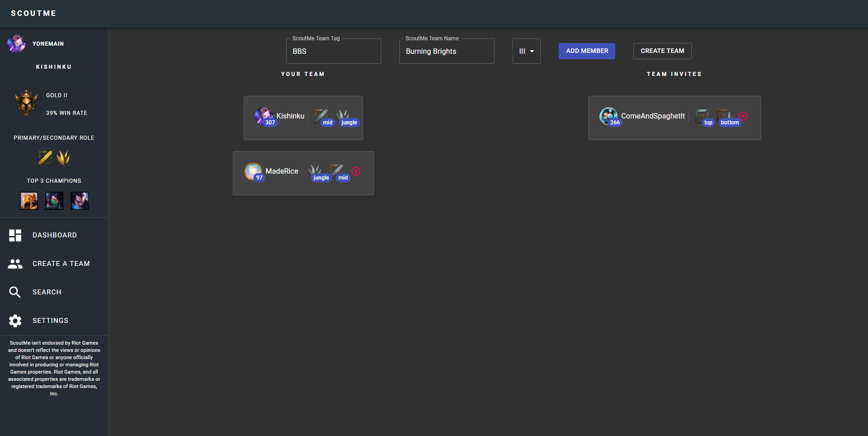Click the Create Team button
Viewport: 868px width, 436px height.
tap(662, 51)
